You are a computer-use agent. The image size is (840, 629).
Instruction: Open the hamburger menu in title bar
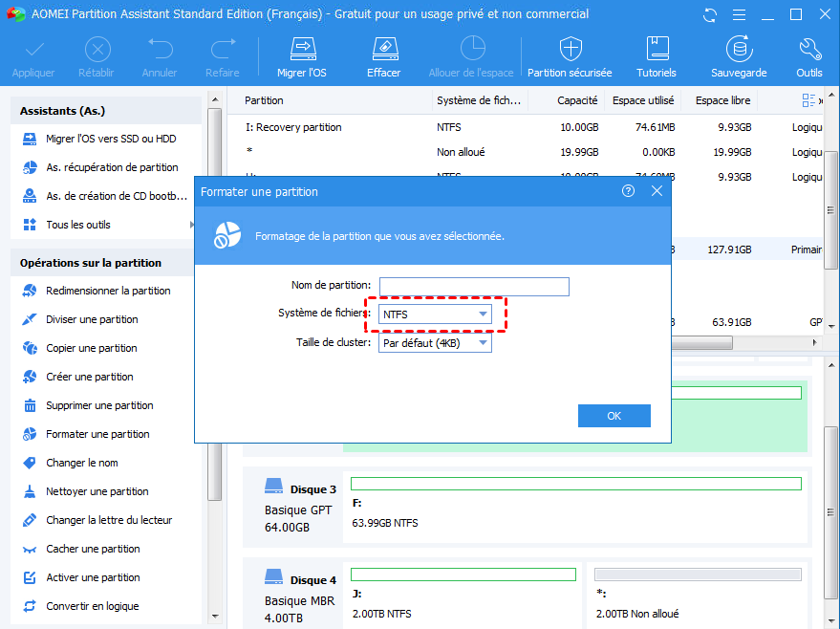[739, 15]
